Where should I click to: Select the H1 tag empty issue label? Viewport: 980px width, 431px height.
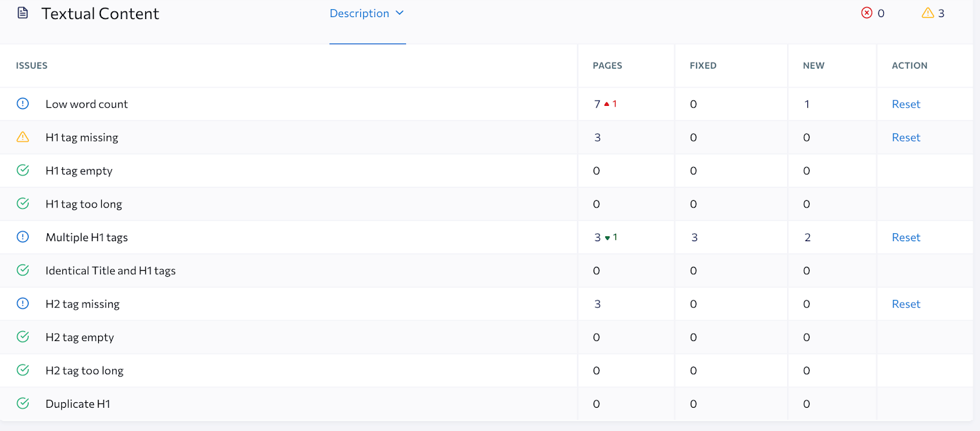click(79, 171)
